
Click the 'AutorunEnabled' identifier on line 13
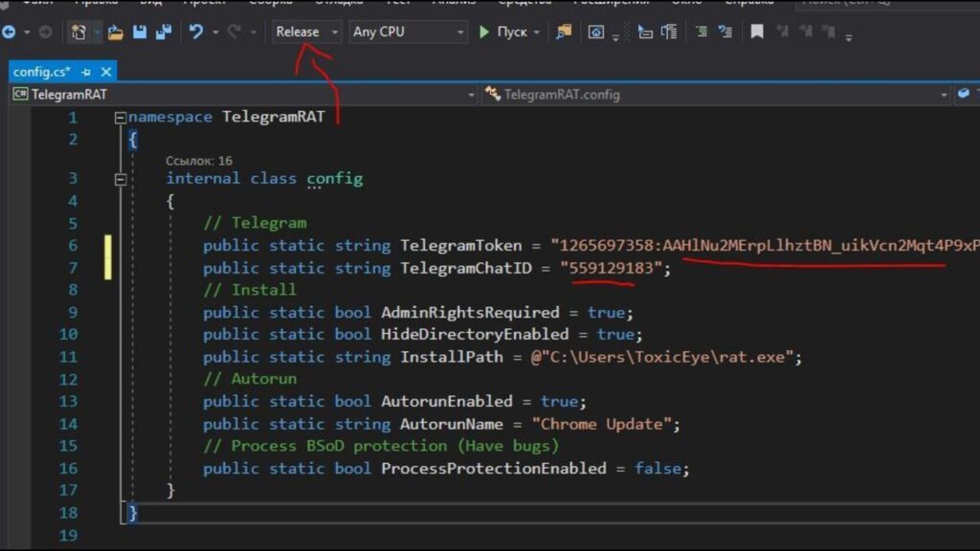pos(447,401)
